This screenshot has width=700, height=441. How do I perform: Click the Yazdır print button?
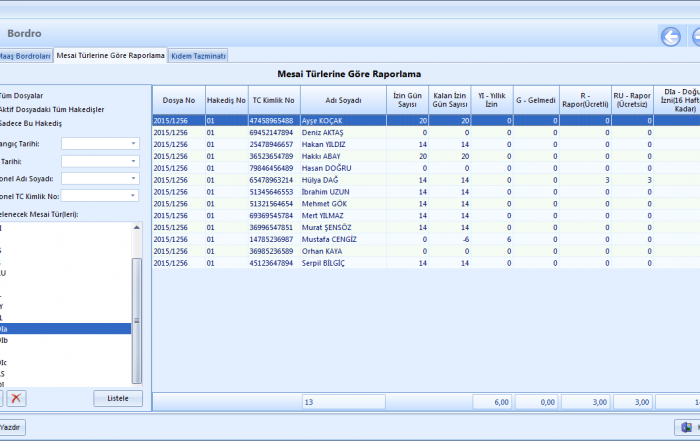point(12,427)
